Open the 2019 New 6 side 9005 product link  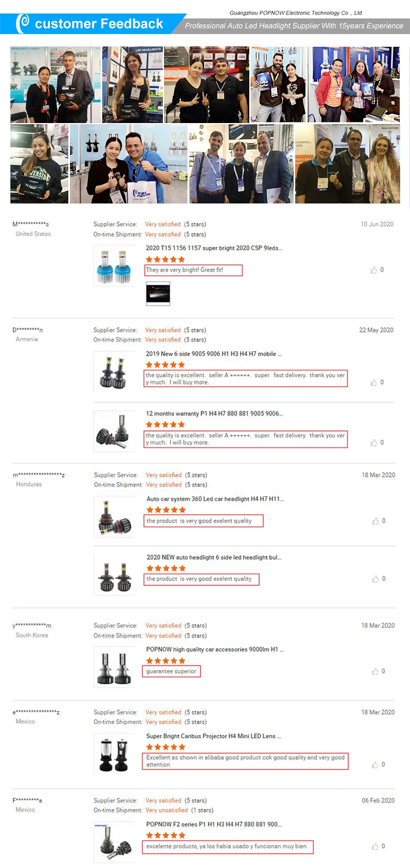click(x=213, y=354)
